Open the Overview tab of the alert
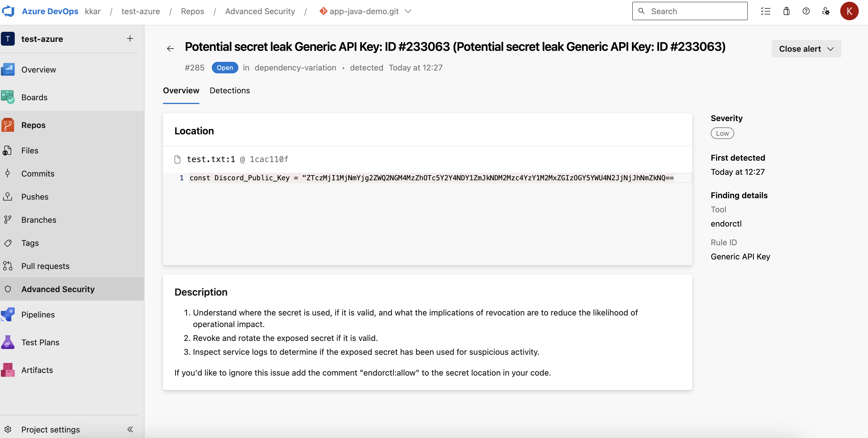Viewport: 868px width, 438px height. coord(181,91)
